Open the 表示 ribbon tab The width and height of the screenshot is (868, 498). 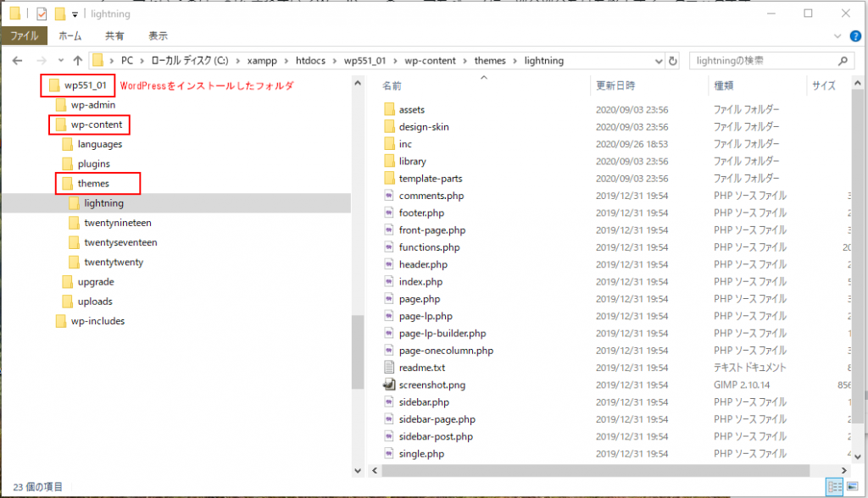tap(158, 36)
